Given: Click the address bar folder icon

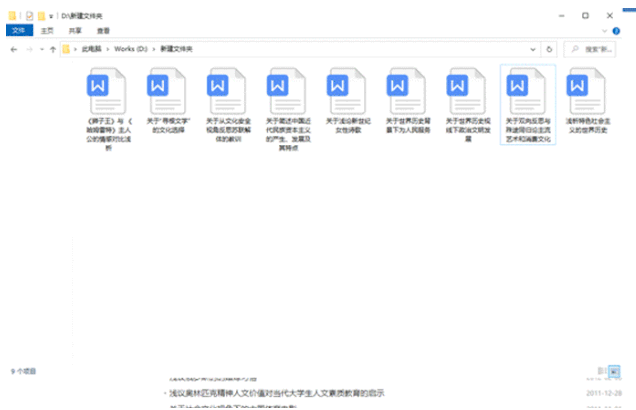Looking at the screenshot, I should [66, 49].
